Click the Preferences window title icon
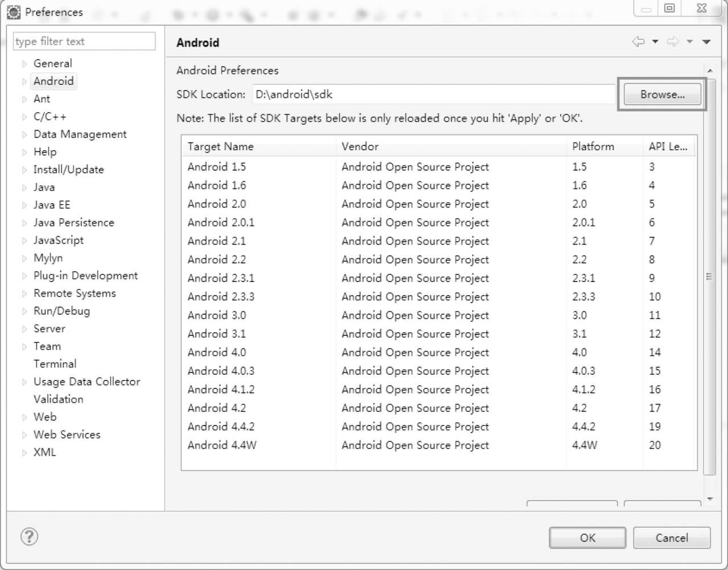The width and height of the screenshot is (728, 570). click(14, 12)
